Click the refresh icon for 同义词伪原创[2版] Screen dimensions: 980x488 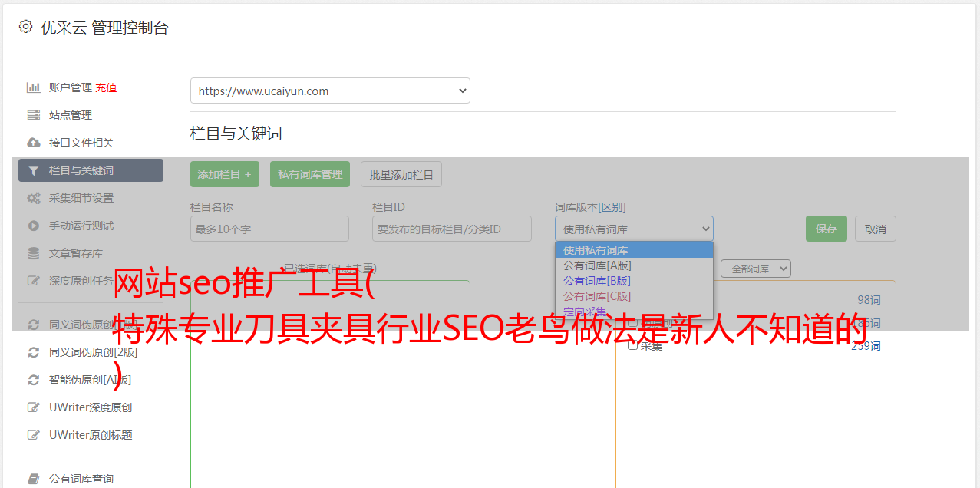pyautogui.click(x=34, y=352)
